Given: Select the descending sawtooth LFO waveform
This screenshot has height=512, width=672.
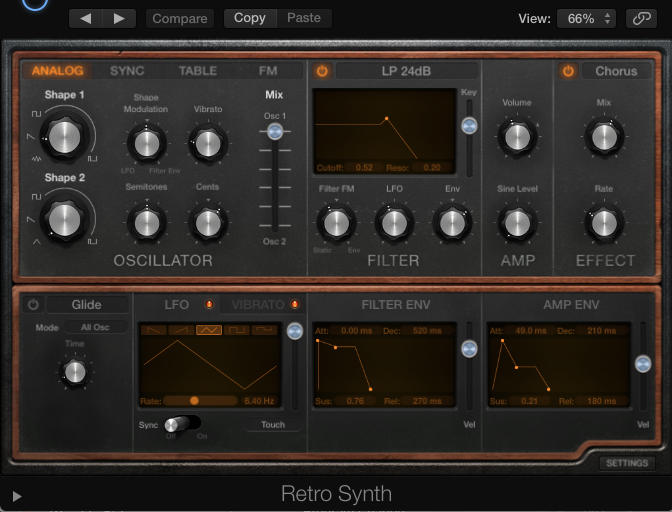Looking at the screenshot, I should pos(154,329).
